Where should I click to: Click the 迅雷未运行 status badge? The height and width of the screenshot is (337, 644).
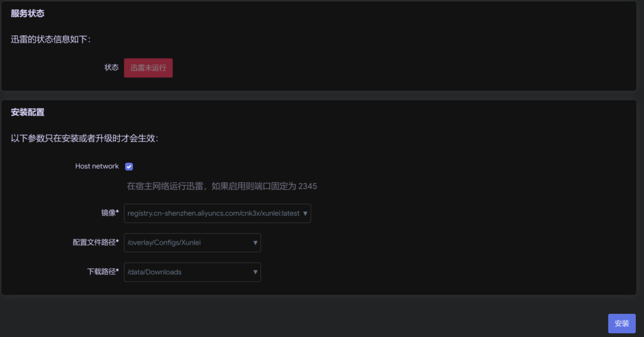click(x=148, y=68)
